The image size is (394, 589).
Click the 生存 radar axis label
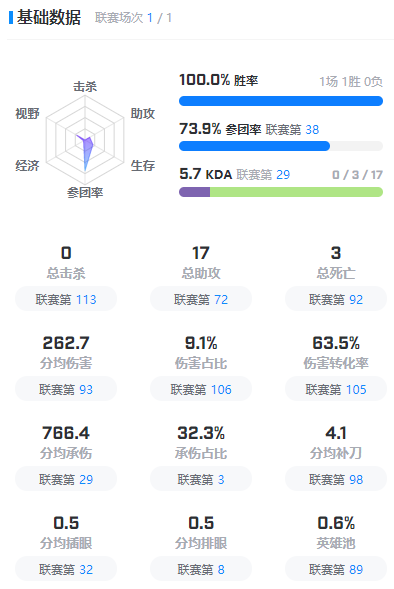(x=143, y=165)
